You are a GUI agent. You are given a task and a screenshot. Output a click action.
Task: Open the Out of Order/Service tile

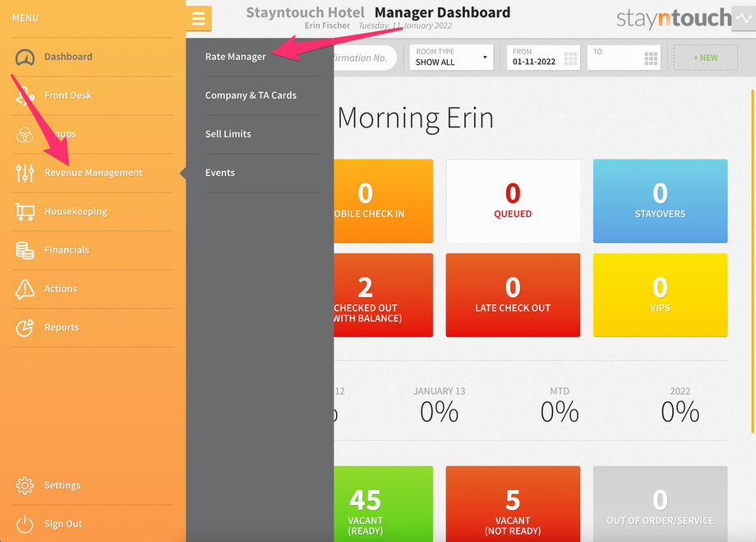tap(660, 504)
